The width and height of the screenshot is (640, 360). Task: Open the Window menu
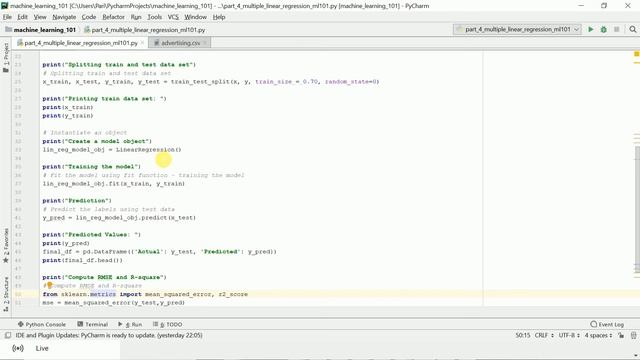pyautogui.click(x=196, y=17)
